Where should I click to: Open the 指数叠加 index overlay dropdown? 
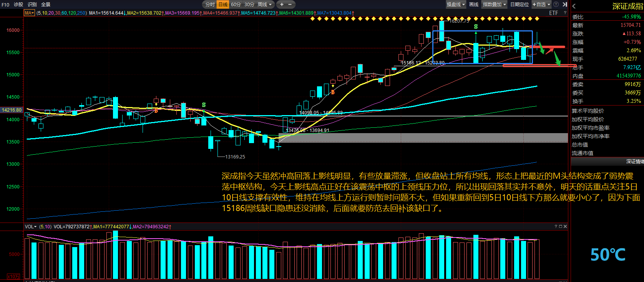click(495, 5)
